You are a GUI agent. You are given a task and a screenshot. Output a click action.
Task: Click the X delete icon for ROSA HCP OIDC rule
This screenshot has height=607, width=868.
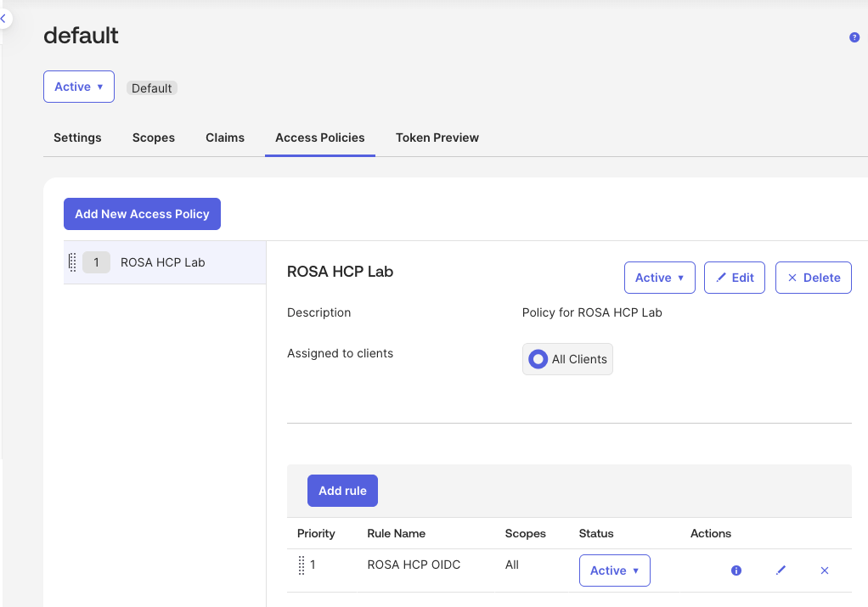point(825,570)
